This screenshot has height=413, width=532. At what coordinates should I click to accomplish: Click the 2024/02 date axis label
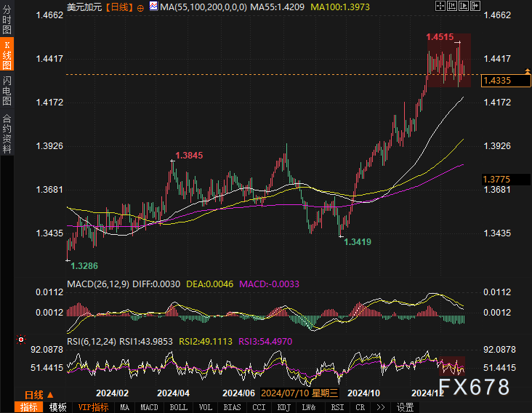[113, 393]
